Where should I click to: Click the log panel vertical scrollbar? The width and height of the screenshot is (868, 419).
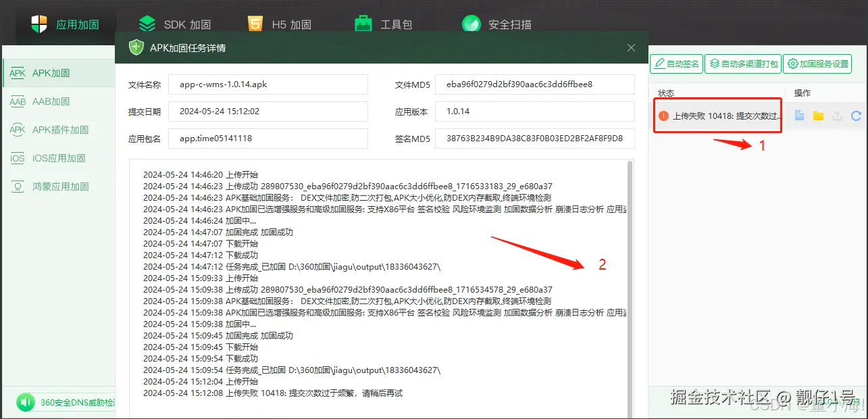630,289
